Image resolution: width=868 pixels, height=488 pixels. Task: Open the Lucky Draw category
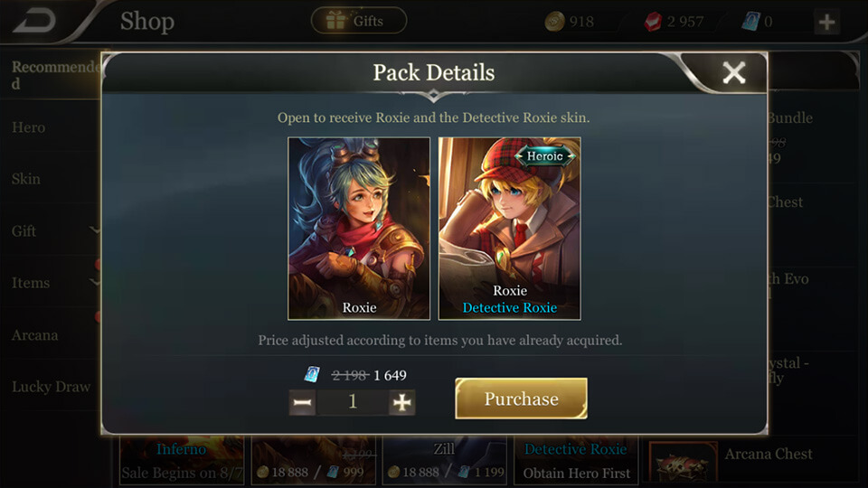(51, 387)
